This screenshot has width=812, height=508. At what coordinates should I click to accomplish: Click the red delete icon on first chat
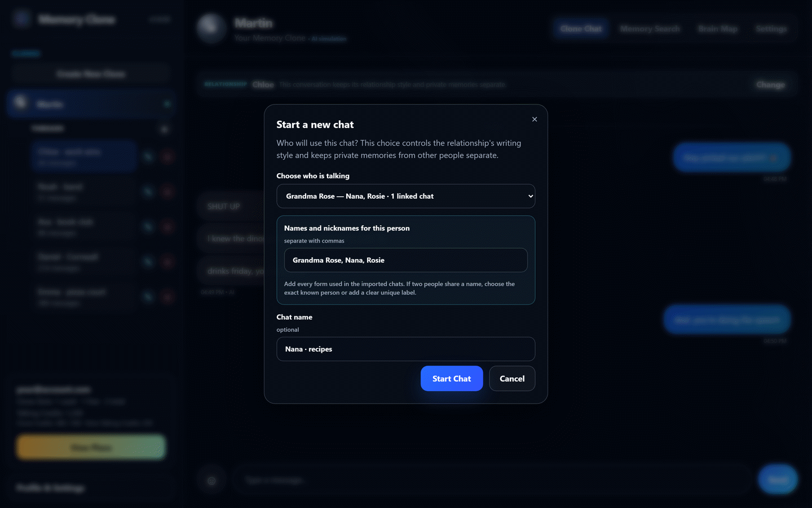167,157
